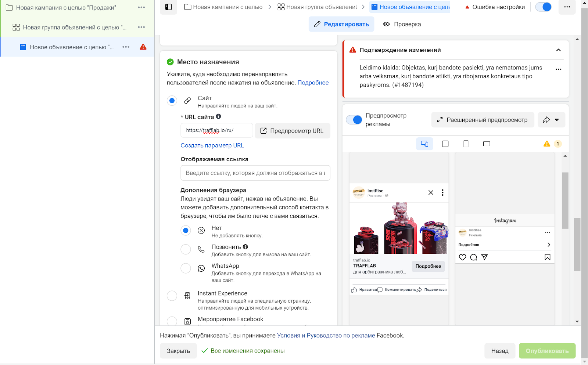
Task: Open the Подробнее link in destination section
Action: pyautogui.click(x=313, y=83)
